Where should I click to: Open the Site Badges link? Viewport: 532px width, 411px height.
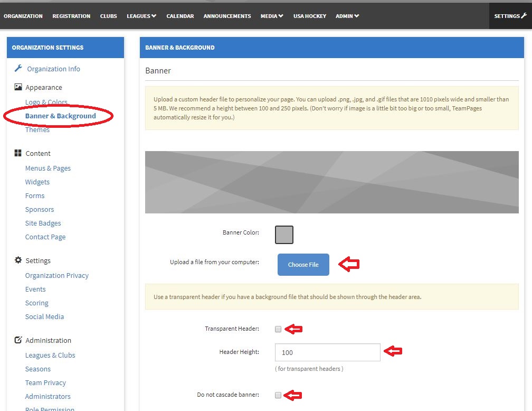[43, 223]
